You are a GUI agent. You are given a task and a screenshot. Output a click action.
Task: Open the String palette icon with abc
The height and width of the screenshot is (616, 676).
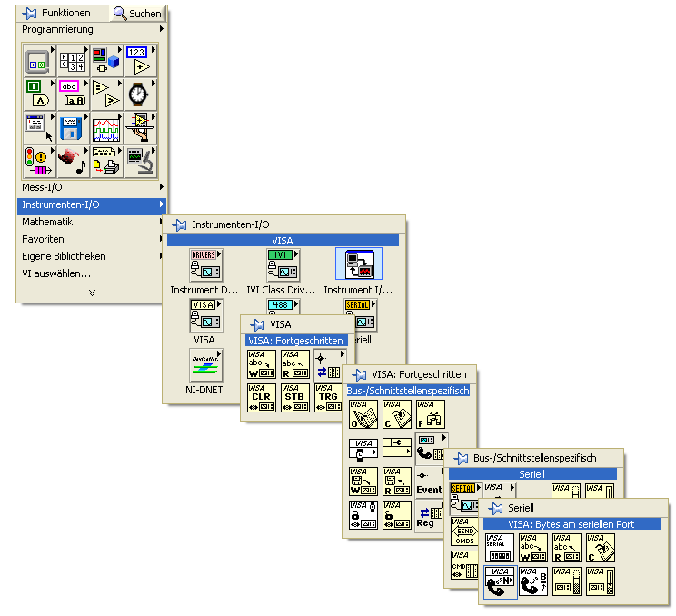coord(73,94)
